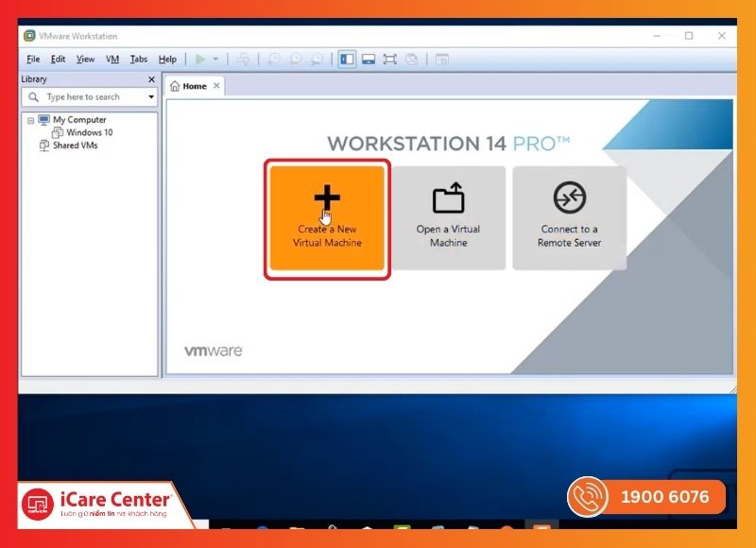The image size is (756, 548).
Task: Maximize the VMware Workstation window
Action: click(x=689, y=36)
